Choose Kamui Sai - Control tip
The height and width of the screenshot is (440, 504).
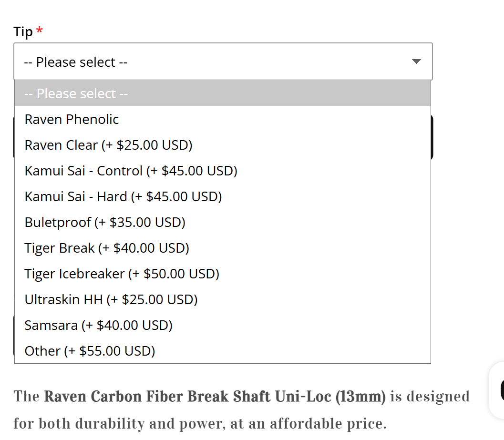tap(131, 171)
